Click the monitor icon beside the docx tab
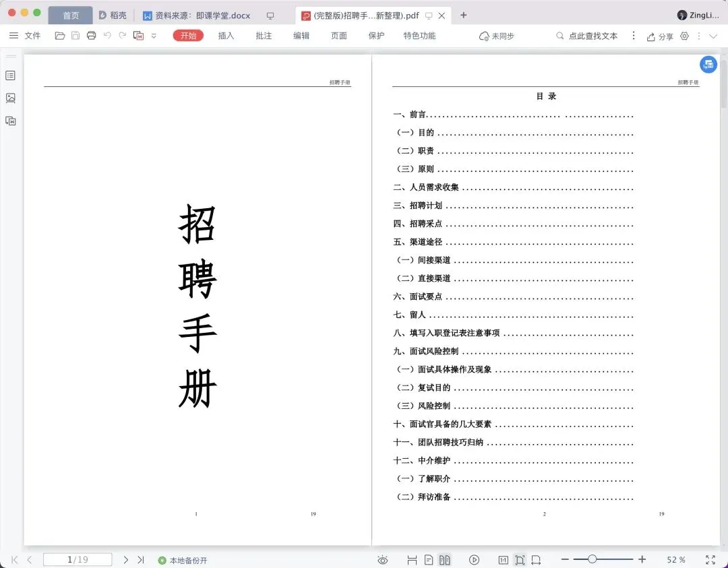 point(270,15)
